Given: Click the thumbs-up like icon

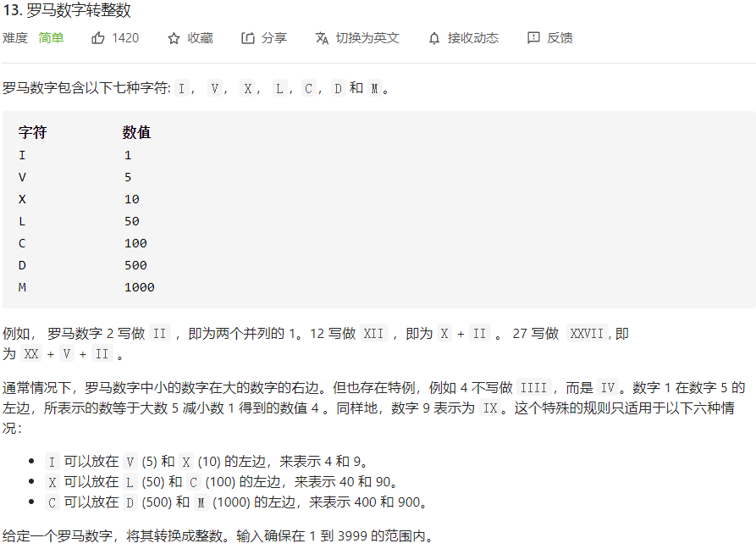Looking at the screenshot, I should coord(98,37).
